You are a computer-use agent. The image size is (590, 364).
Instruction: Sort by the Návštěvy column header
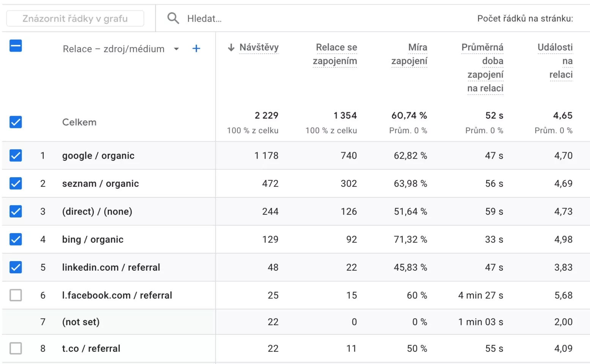tap(259, 47)
